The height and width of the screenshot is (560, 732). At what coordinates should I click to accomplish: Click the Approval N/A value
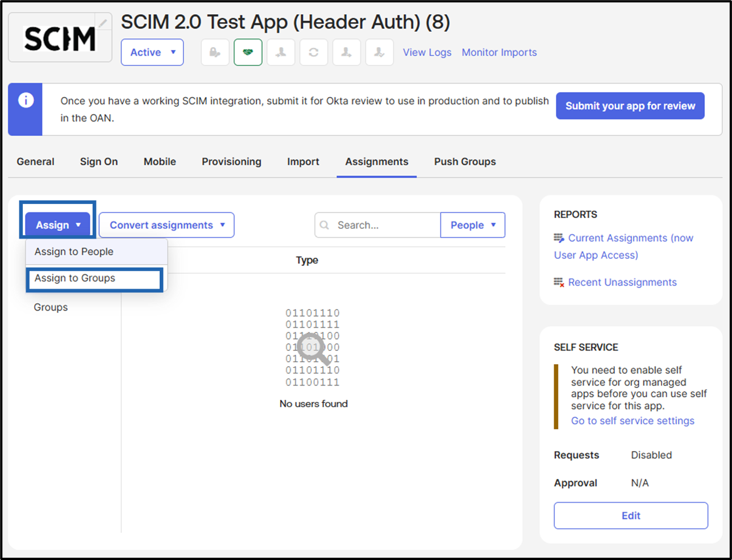pos(640,483)
